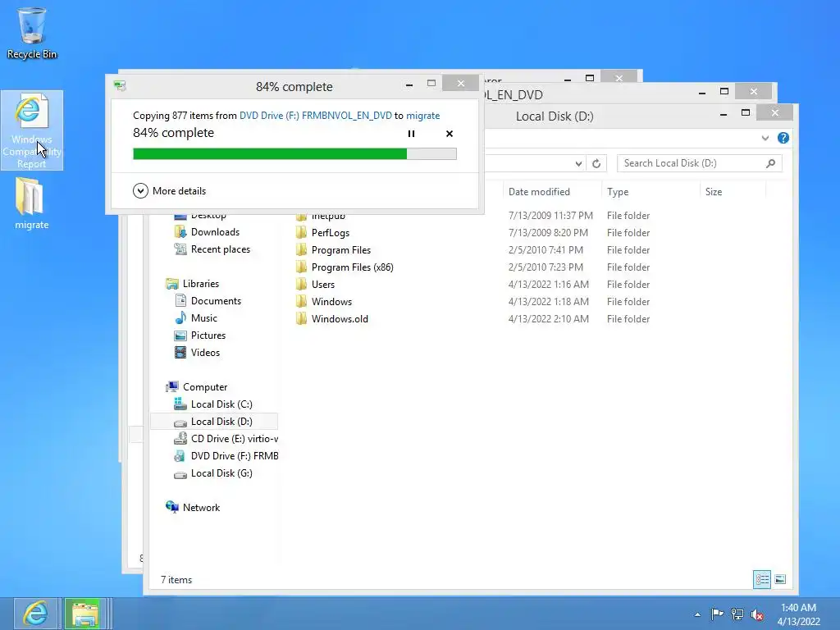Open the network tray icon
This screenshot has height=630, width=840.
pos(737,614)
